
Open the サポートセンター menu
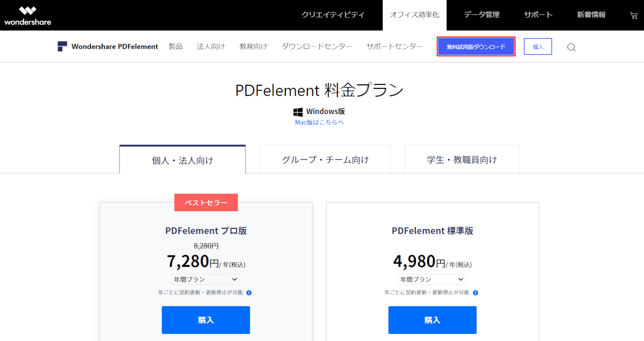[x=394, y=46]
